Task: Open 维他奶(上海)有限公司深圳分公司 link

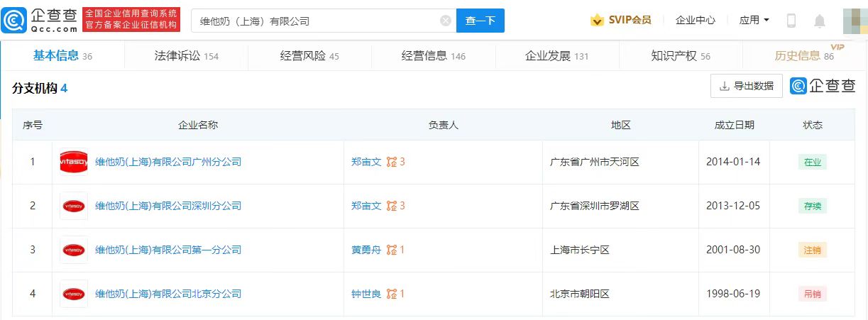Action: [168, 206]
